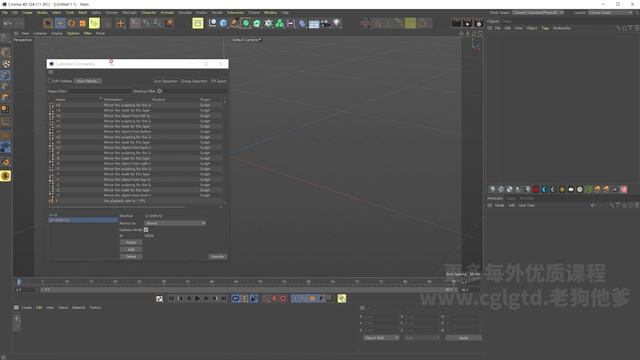Image resolution: width=640 pixels, height=360 pixels.
Task: Go to the end of the animation
Action: [224, 299]
